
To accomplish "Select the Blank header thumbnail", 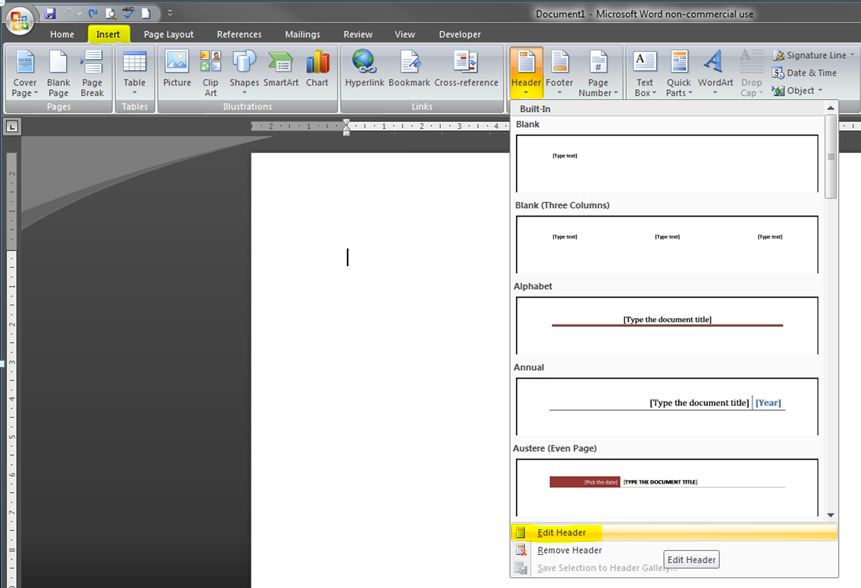I will (667, 163).
